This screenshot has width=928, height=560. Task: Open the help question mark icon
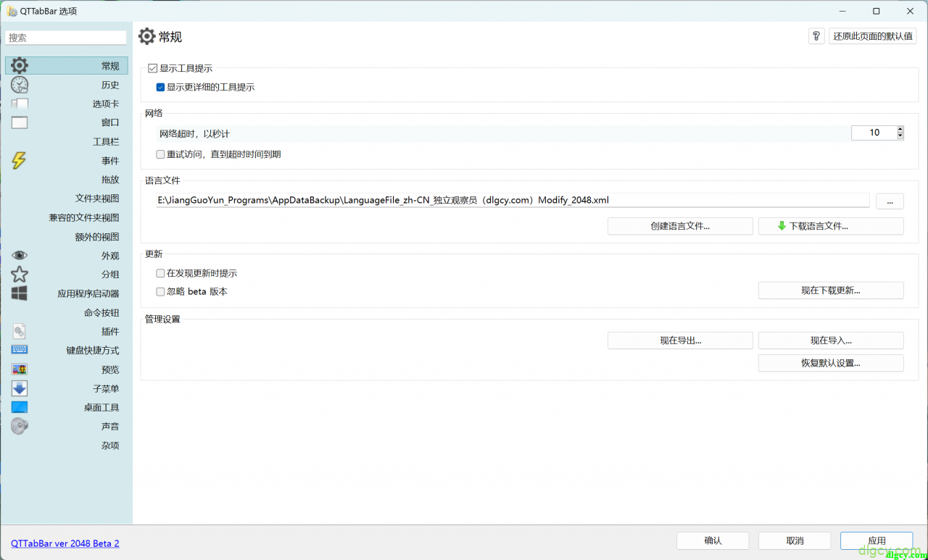(816, 36)
